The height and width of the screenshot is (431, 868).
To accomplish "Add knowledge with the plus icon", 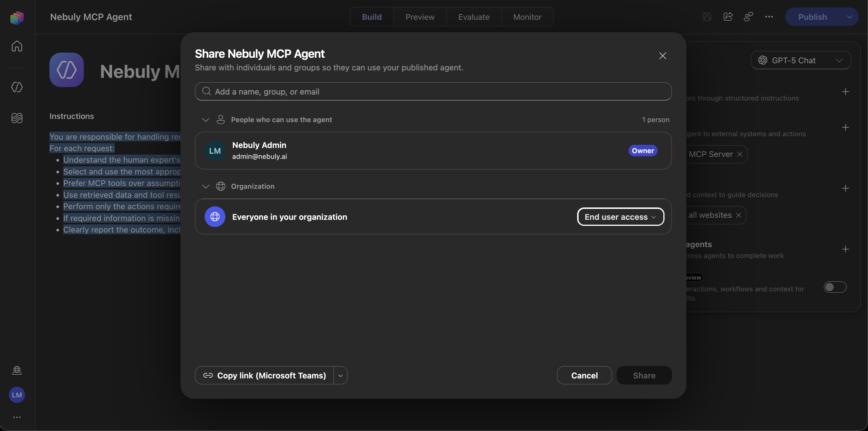I will 845,188.
